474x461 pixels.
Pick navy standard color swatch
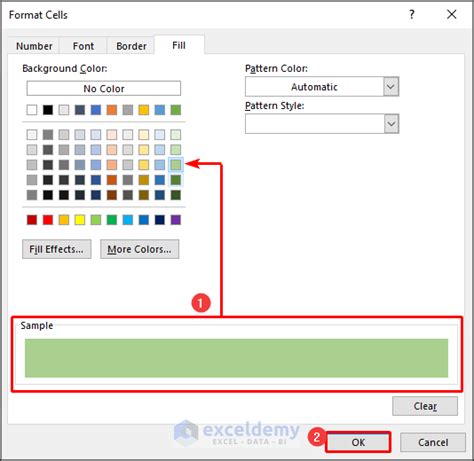click(x=160, y=220)
